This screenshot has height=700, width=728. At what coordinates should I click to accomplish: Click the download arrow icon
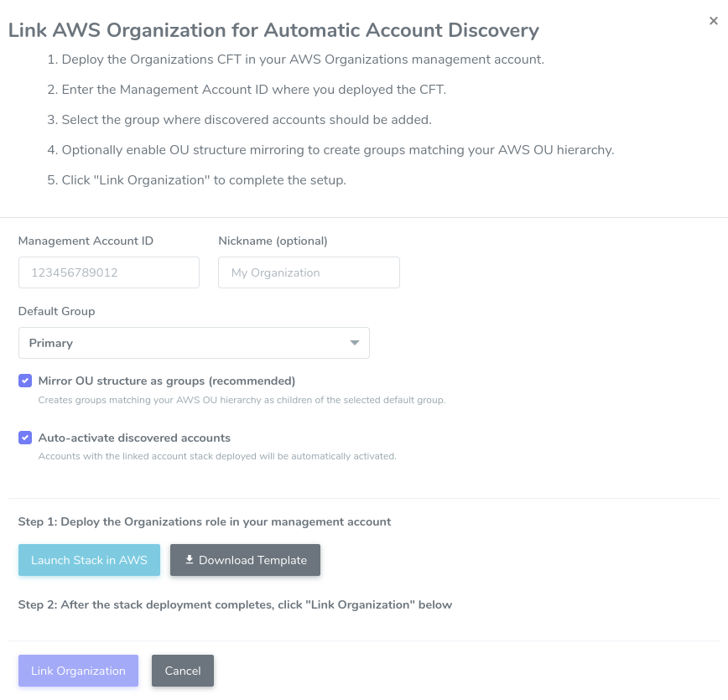click(x=190, y=560)
